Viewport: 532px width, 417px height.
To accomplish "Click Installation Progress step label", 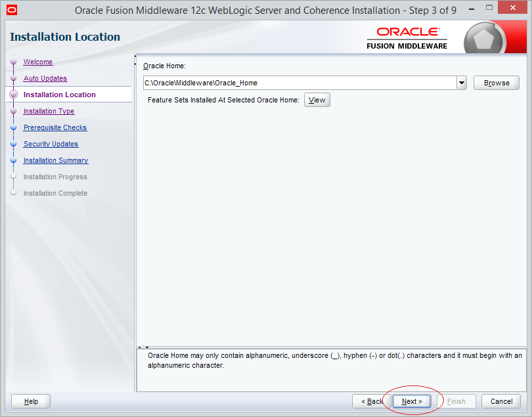I will point(55,177).
